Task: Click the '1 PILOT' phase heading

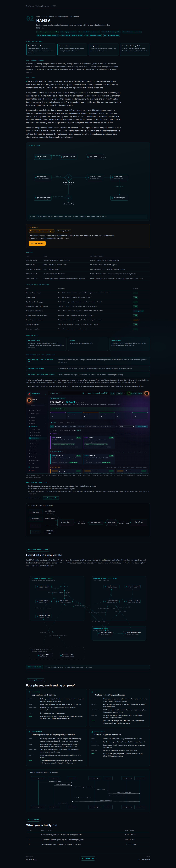Action: (95, 692)
